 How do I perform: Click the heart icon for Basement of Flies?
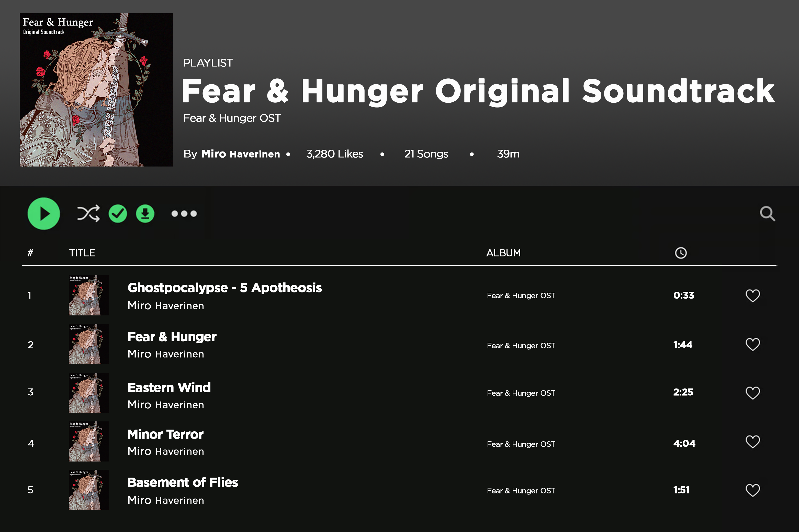pyautogui.click(x=752, y=490)
